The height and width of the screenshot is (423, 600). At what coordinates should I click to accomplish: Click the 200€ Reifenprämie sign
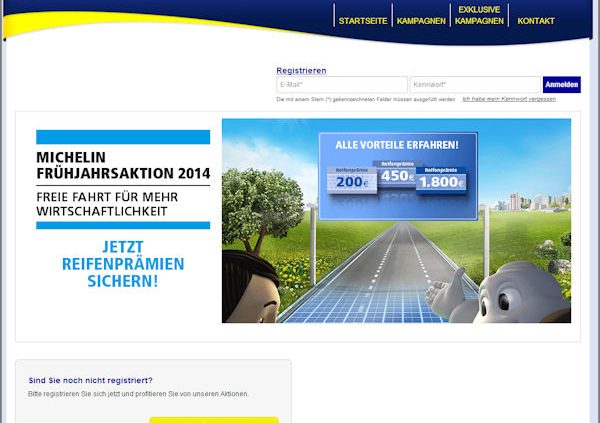click(352, 180)
